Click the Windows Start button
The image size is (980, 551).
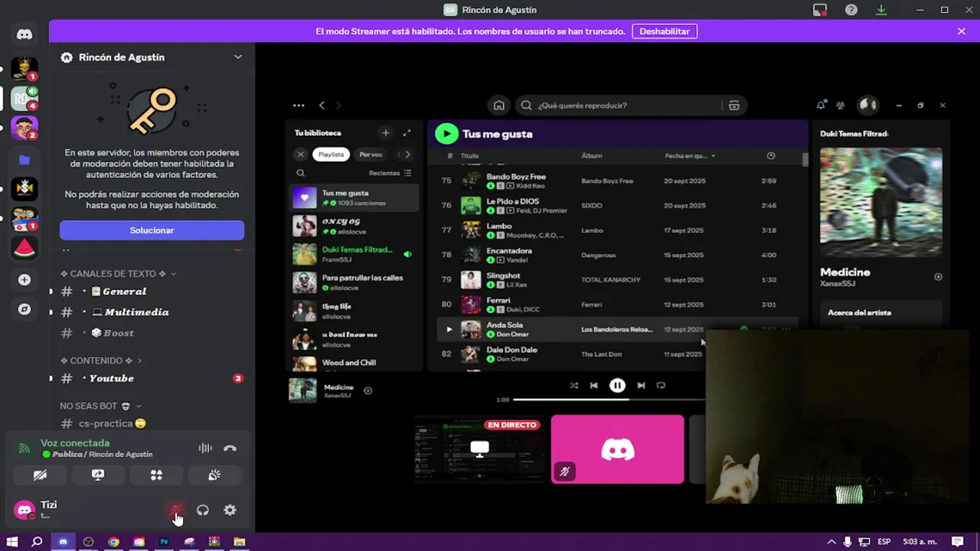[12, 542]
